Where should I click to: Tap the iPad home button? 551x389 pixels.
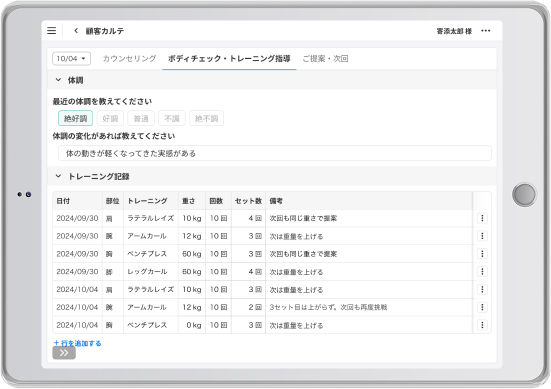pos(524,194)
